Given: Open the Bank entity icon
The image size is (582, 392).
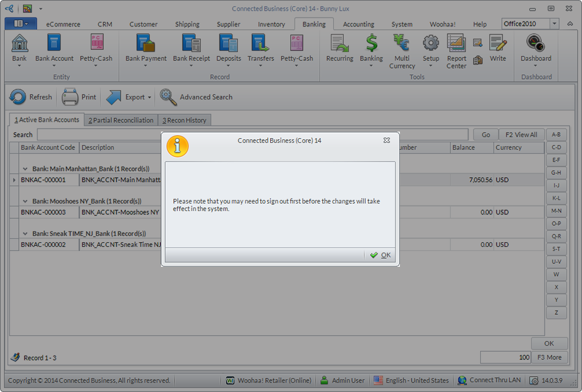Looking at the screenshot, I should click(x=19, y=43).
